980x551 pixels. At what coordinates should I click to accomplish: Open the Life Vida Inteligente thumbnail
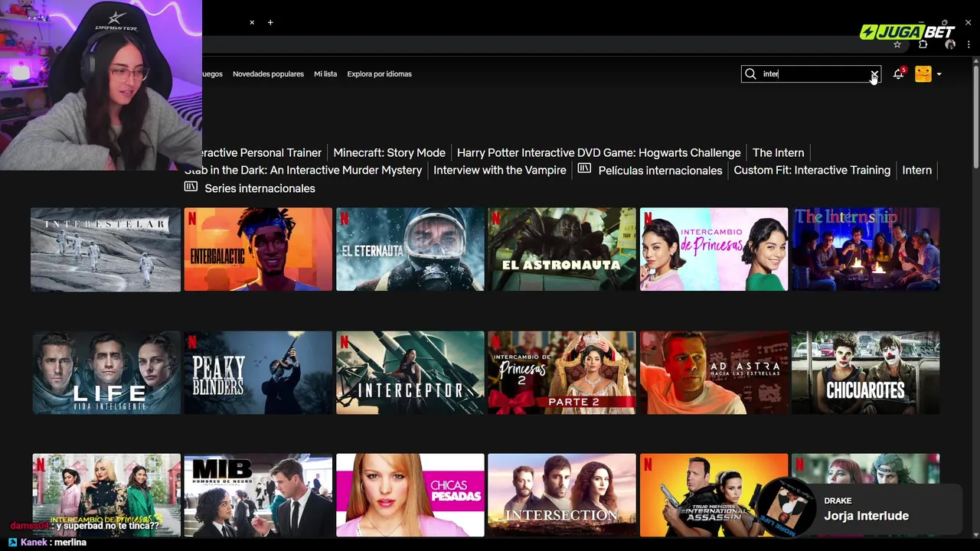(106, 373)
